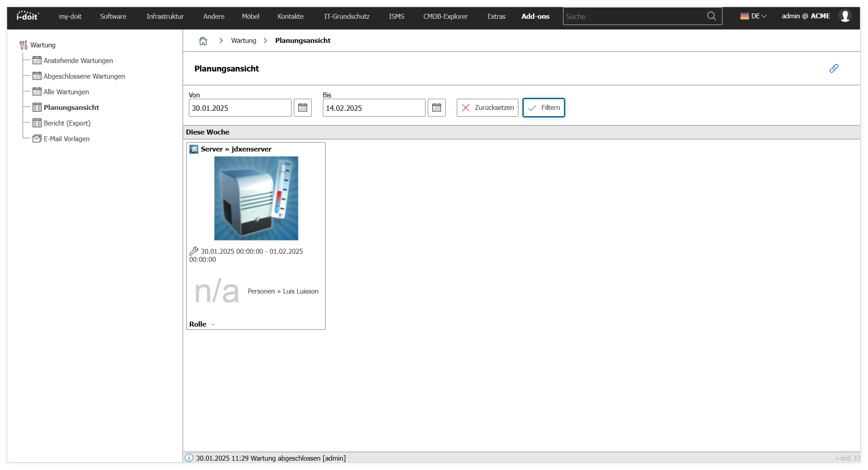Open the Add-ons menu
This screenshot has height=470, width=868.
(x=535, y=17)
